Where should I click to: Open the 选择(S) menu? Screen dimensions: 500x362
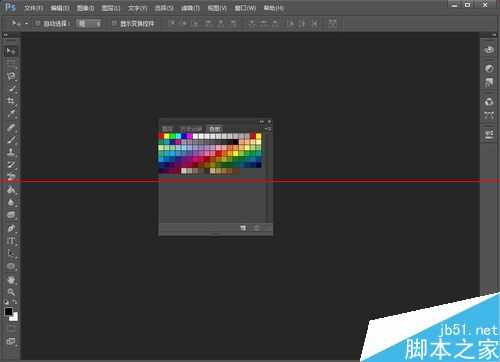click(164, 8)
